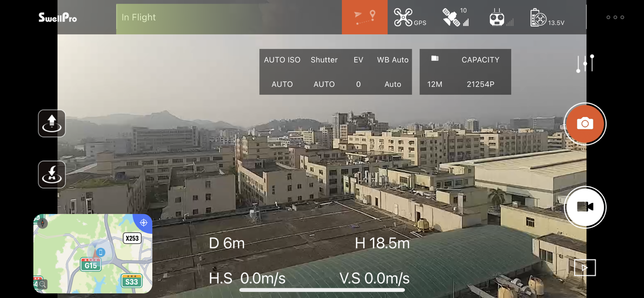Tap the GPS mode label

(420, 23)
